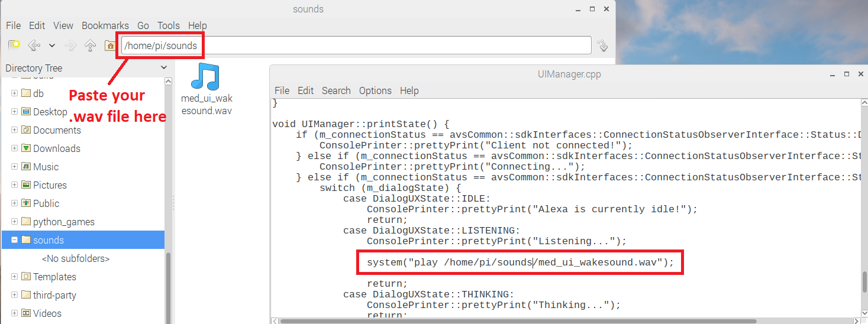Open the Directory Tree side pane dropdown
Viewport: 868px width, 324px height.
[164, 68]
